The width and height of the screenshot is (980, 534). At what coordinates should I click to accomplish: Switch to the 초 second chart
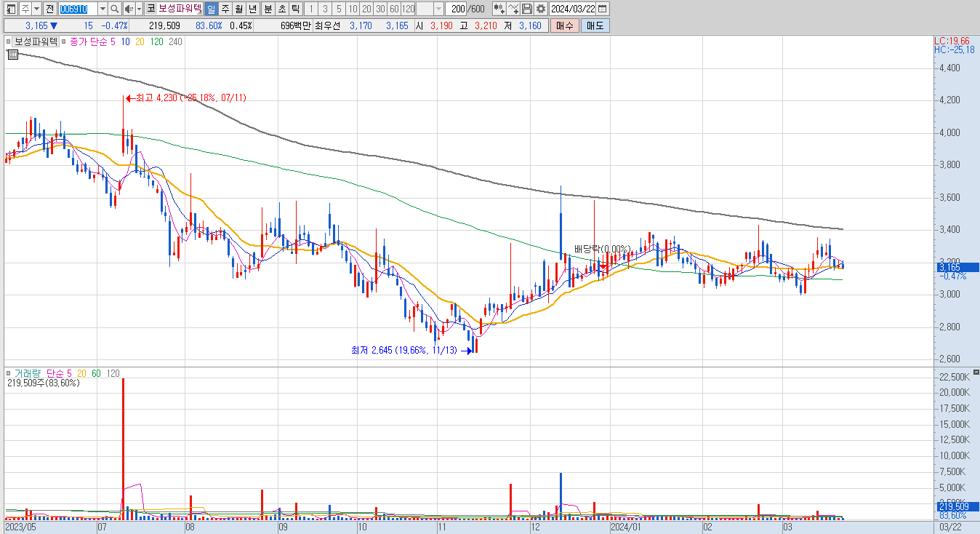pyautogui.click(x=281, y=9)
